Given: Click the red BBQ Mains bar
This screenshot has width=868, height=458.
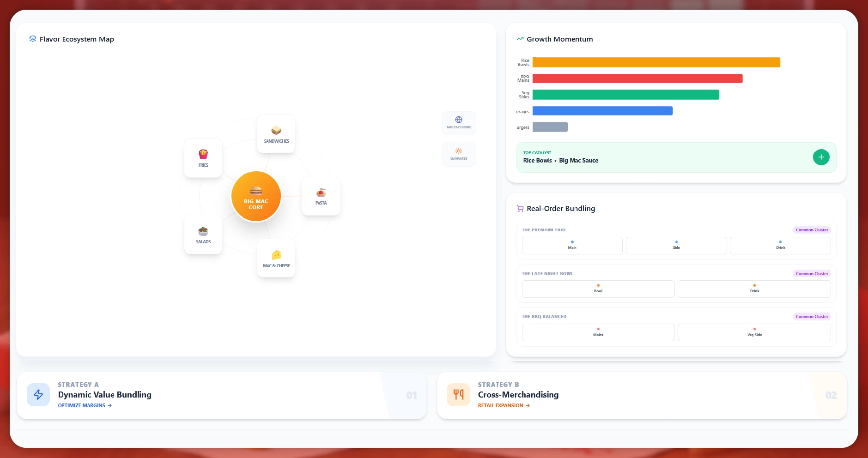Looking at the screenshot, I should [x=637, y=78].
